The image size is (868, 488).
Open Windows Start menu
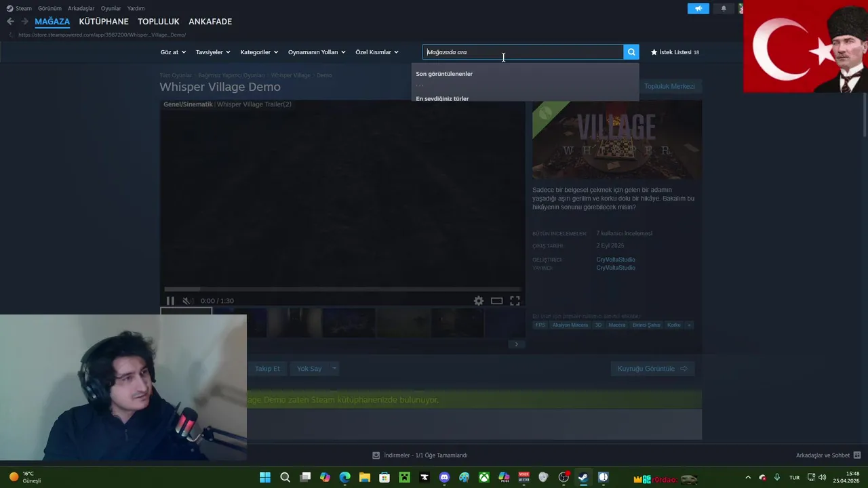point(265,478)
